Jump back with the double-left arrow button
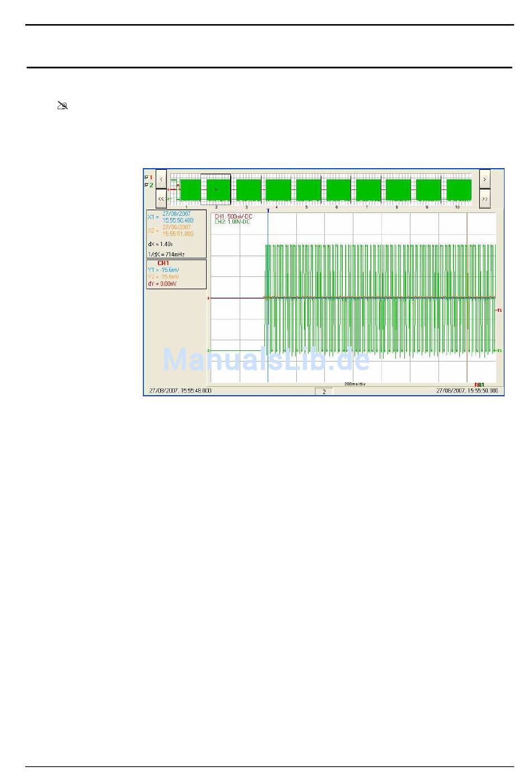The height and width of the screenshot is (778, 532). tap(161, 198)
